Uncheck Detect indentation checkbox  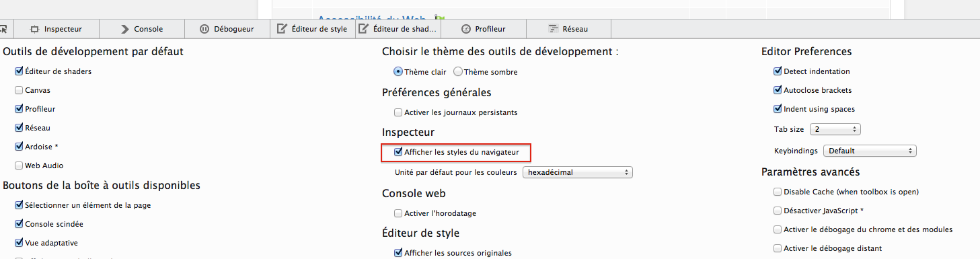pos(778,71)
